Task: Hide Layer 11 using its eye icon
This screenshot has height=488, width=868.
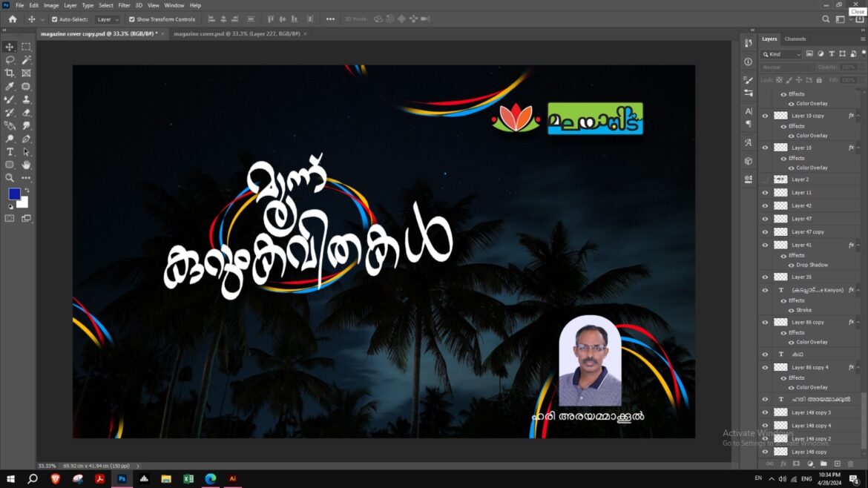Action: (x=765, y=193)
